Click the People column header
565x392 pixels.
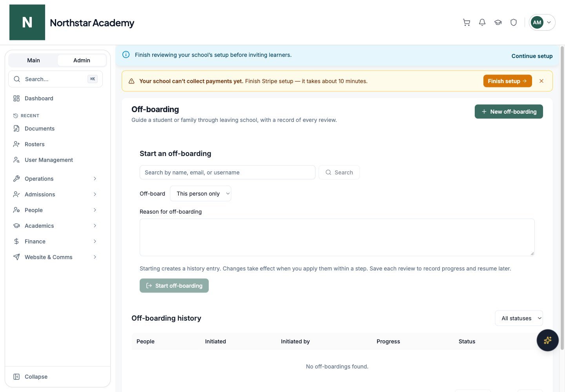tap(146, 341)
